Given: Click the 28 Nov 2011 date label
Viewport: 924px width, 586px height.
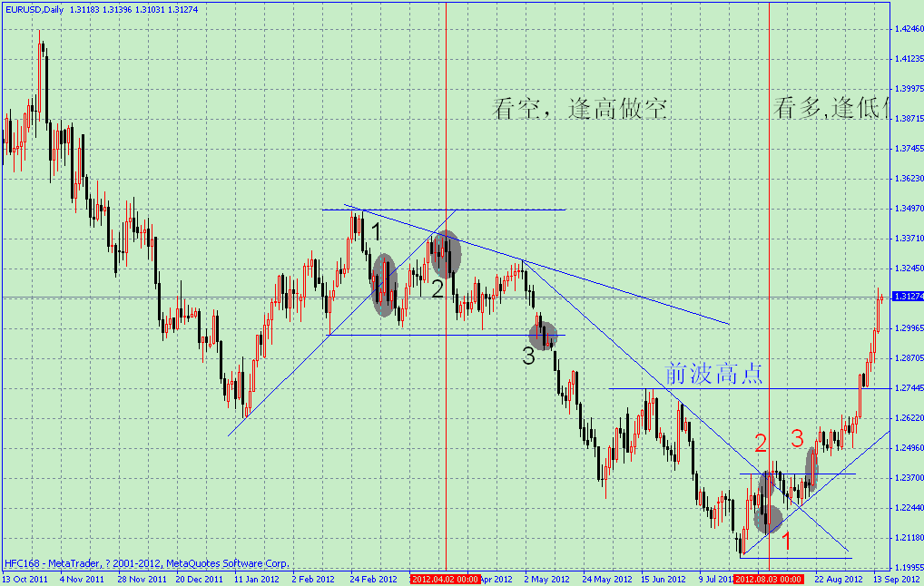Looking at the screenshot, I should (142, 579).
